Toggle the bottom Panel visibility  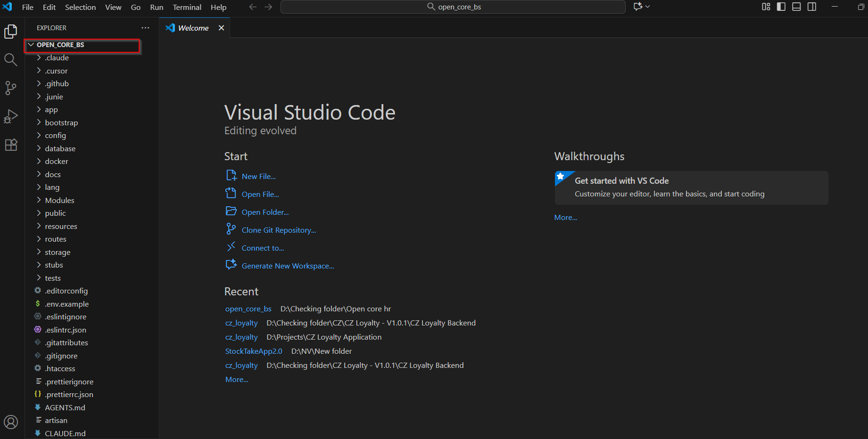coord(796,7)
